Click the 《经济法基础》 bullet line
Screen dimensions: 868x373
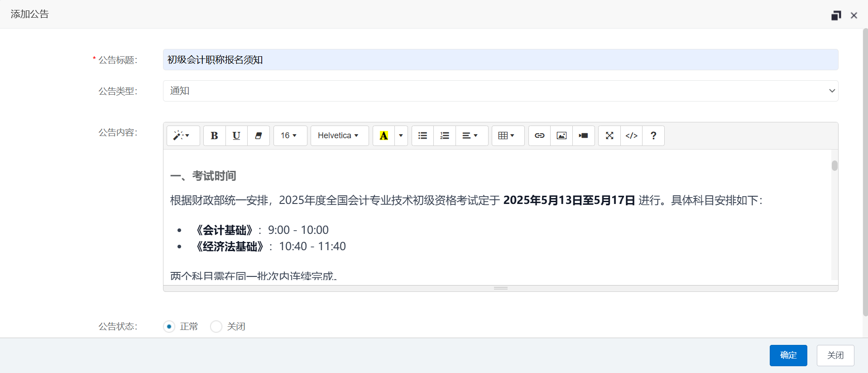pyautogui.click(x=269, y=247)
